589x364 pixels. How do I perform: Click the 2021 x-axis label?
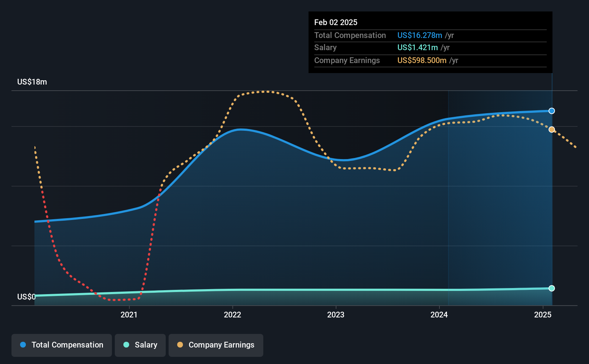pos(129,315)
